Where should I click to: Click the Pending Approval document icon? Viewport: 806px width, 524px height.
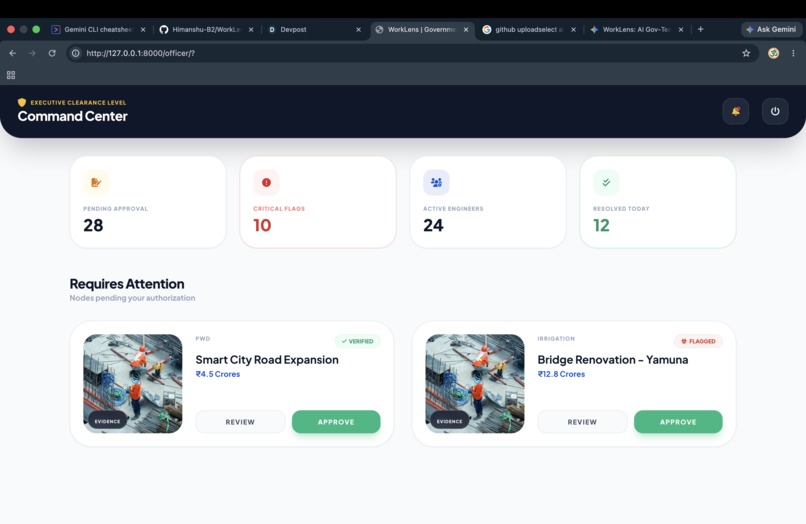pyautogui.click(x=96, y=182)
